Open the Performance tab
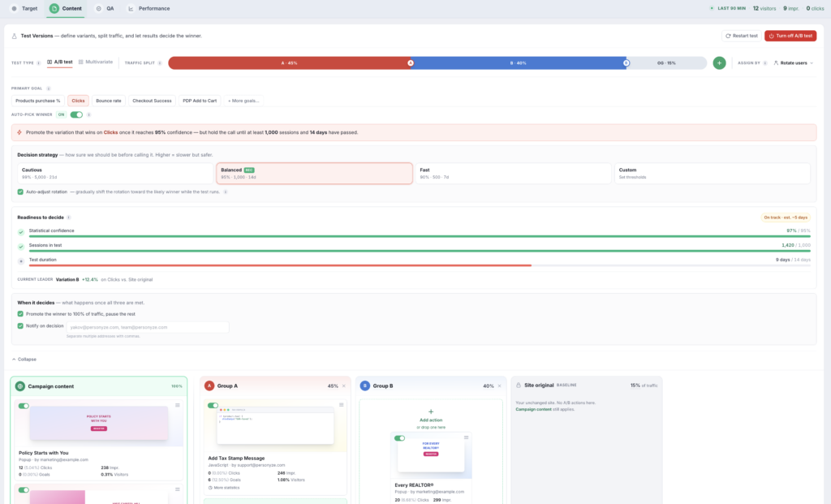 (149, 8)
